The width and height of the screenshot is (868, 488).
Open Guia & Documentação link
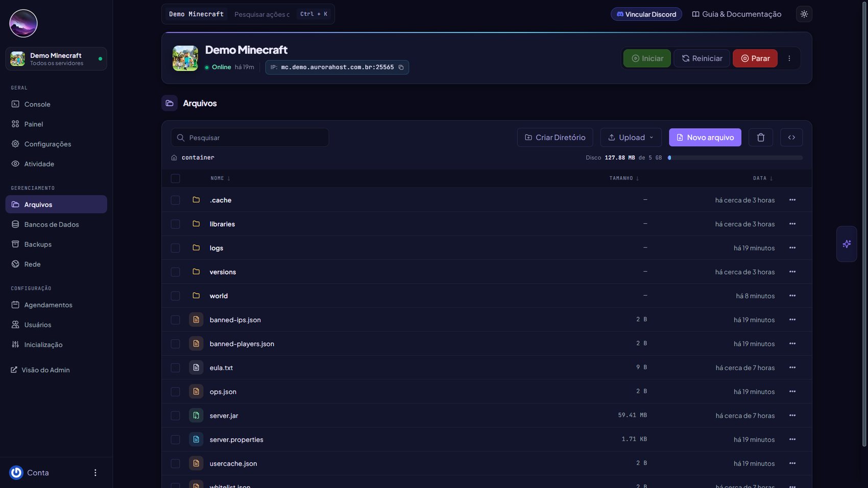tap(737, 14)
